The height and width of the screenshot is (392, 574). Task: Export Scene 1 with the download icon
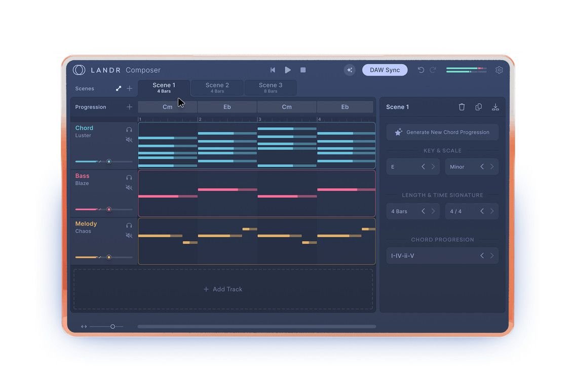point(495,107)
